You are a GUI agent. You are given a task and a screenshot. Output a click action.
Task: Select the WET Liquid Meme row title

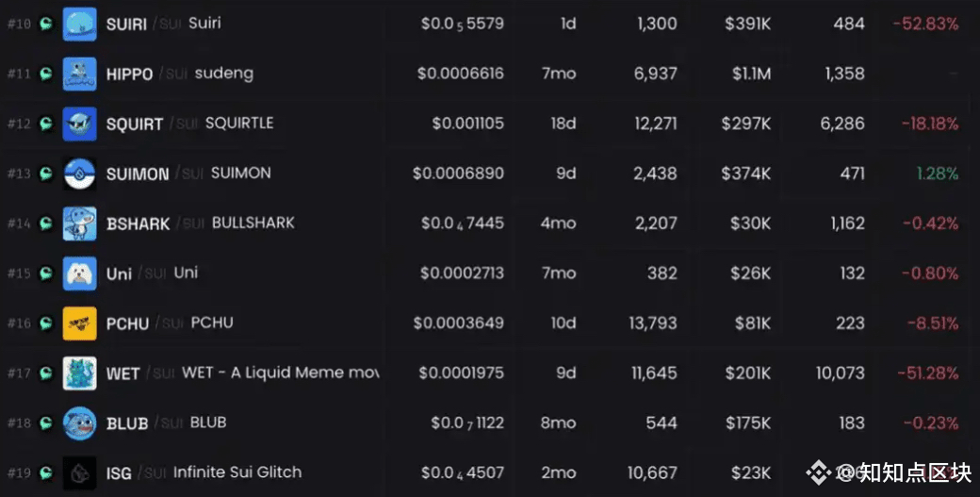242,373
